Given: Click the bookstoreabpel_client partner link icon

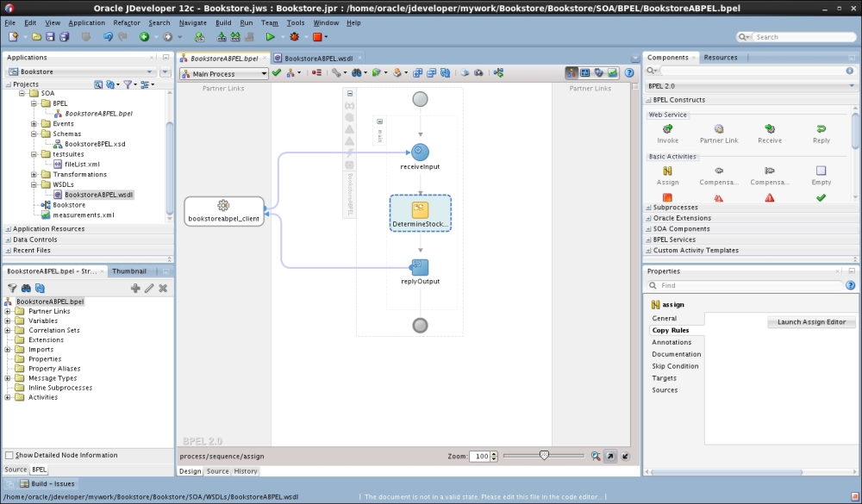Looking at the screenshot, I should (222, 206).
